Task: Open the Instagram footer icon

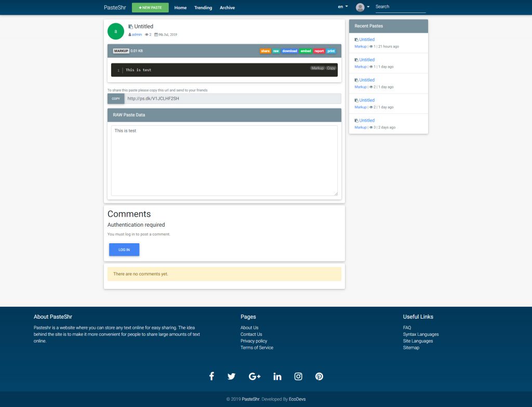Action: (x=298, y=376)
